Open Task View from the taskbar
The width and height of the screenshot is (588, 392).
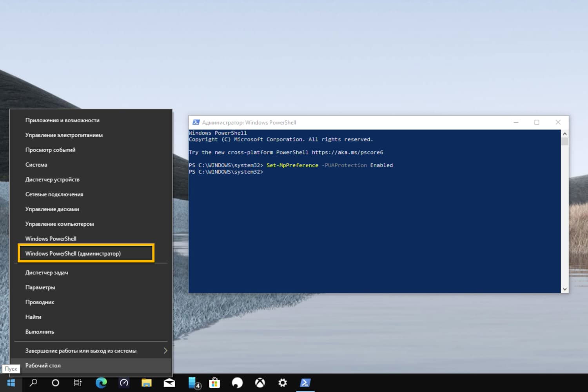click(77, 383)
